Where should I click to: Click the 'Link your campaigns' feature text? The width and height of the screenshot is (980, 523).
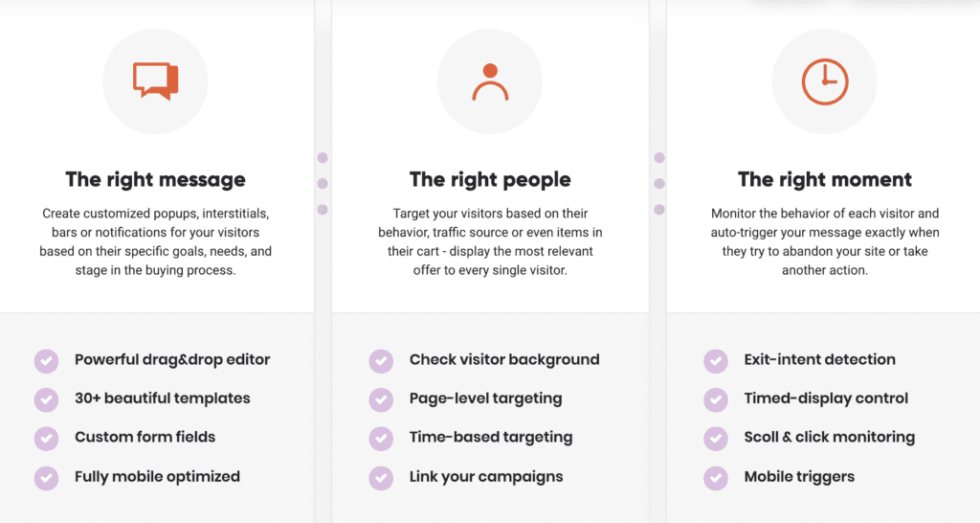point(486,476)
